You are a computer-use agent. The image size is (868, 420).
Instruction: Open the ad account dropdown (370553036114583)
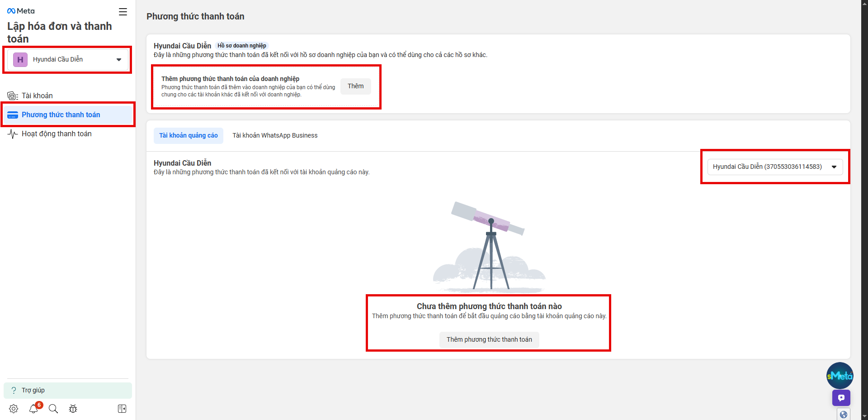(x=775, y=167)
